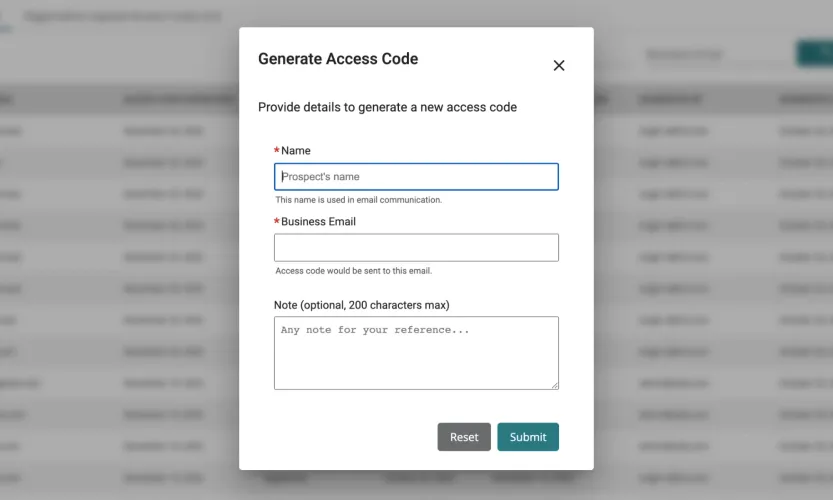Click the Name field label
The width and height of the screenshot is (833, 500).
click(x=296, y=151)
